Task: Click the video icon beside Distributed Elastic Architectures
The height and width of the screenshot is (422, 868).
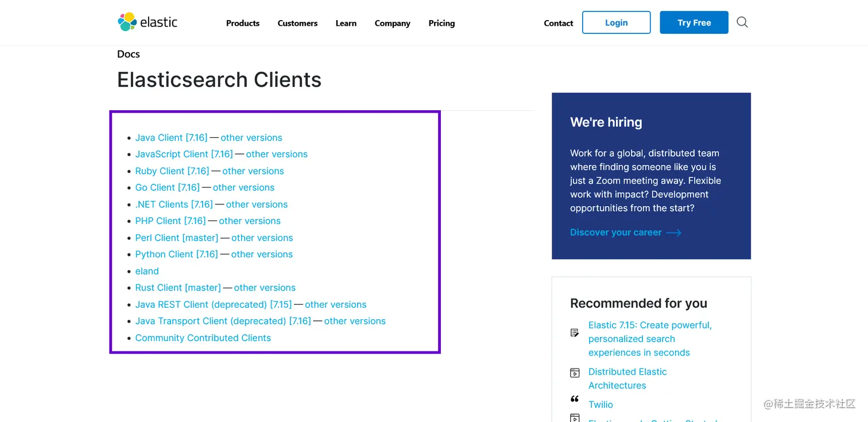Action: 575,373
